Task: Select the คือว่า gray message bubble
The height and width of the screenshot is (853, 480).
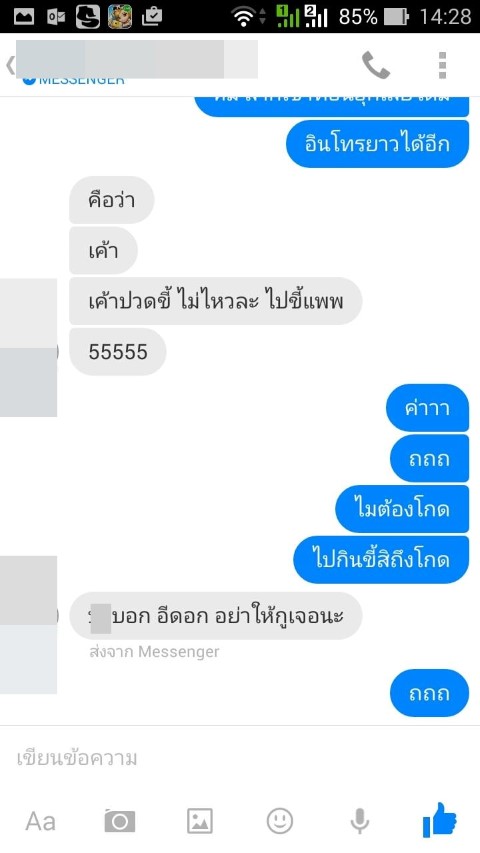Action: pyautogui.click(x=112, y=200)
